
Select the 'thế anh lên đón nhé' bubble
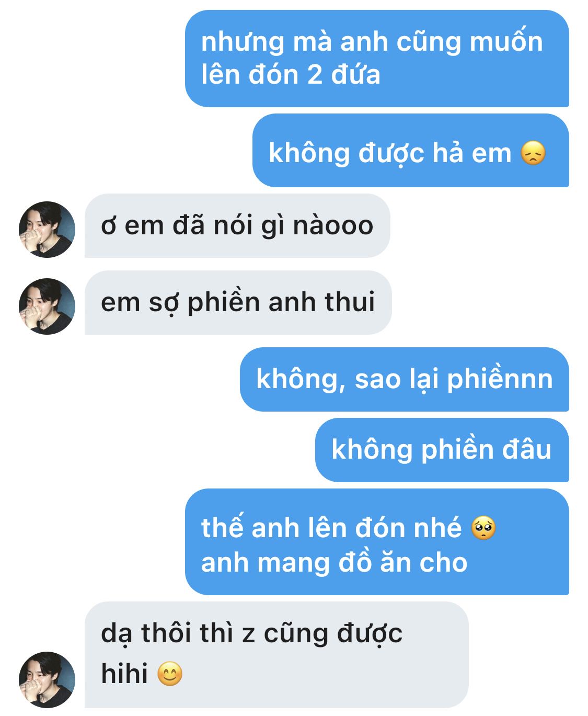pyautogui.click(x=377, y=542)
